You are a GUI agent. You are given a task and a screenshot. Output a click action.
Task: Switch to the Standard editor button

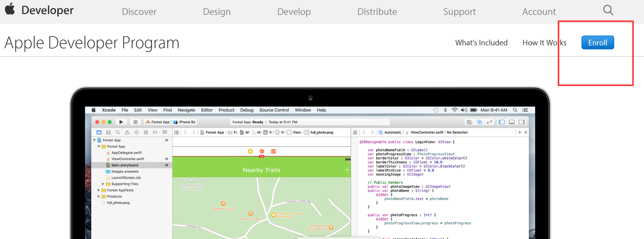(x=469, y=122)
